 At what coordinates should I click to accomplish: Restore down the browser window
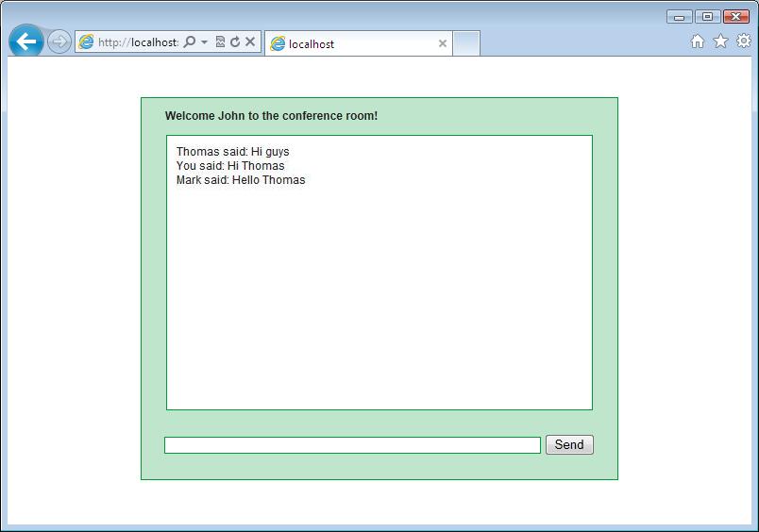[707, 16]
